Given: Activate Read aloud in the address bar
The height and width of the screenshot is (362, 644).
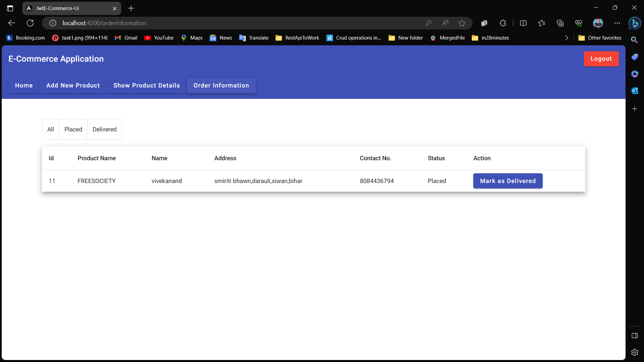Looking at the screenshot, I should (x=445, y=23).
